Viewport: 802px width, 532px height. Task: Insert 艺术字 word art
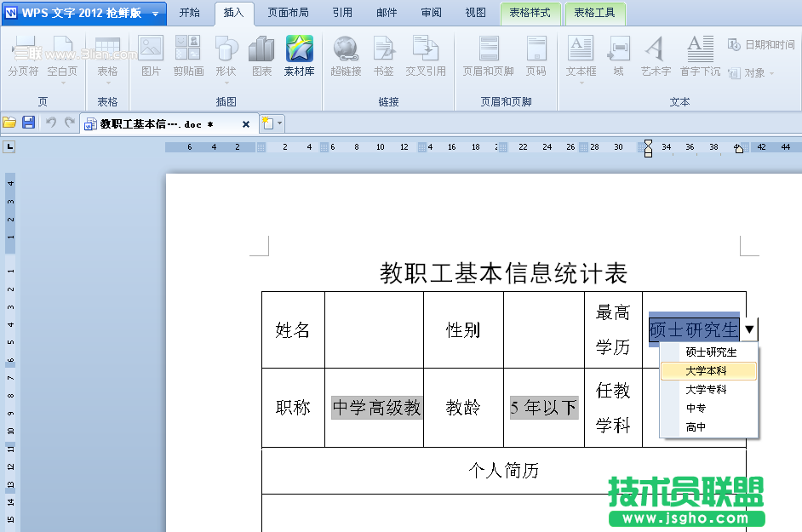coord(656,56)
